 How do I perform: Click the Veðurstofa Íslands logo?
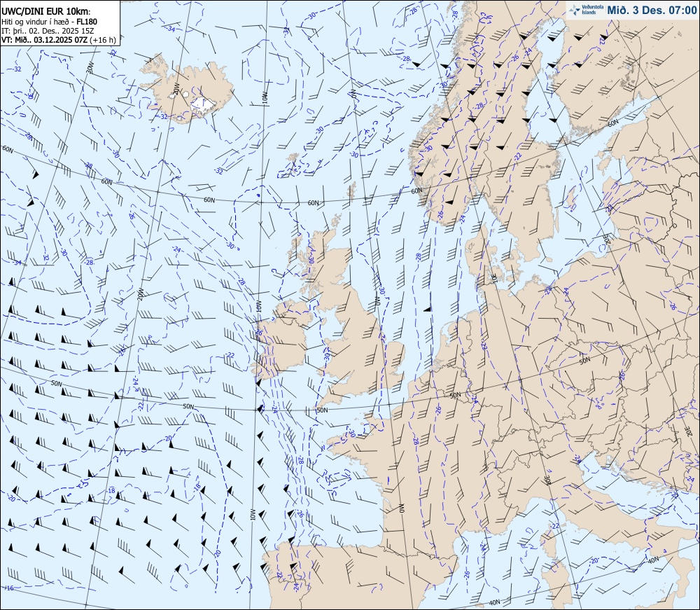pyautogui.click(x=584, y=10)
